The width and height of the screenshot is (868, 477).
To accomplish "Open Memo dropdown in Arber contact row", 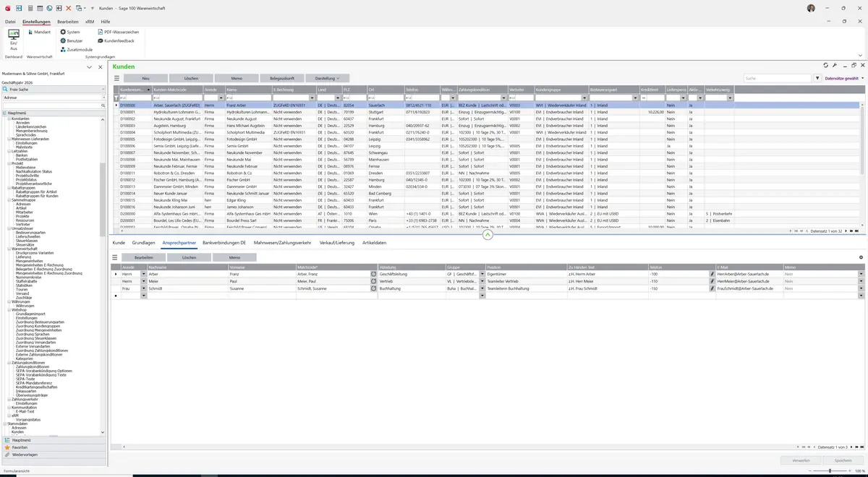I will [861, 275].
